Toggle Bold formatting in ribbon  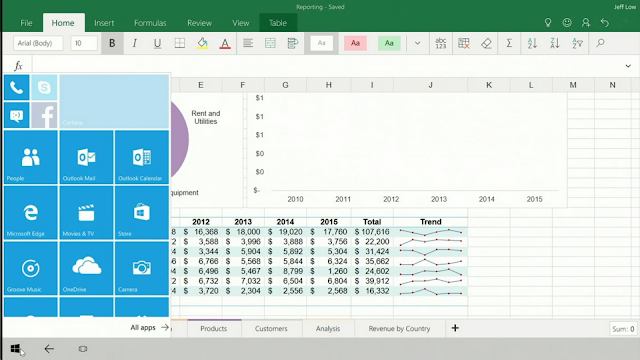(x=112, y=43)
